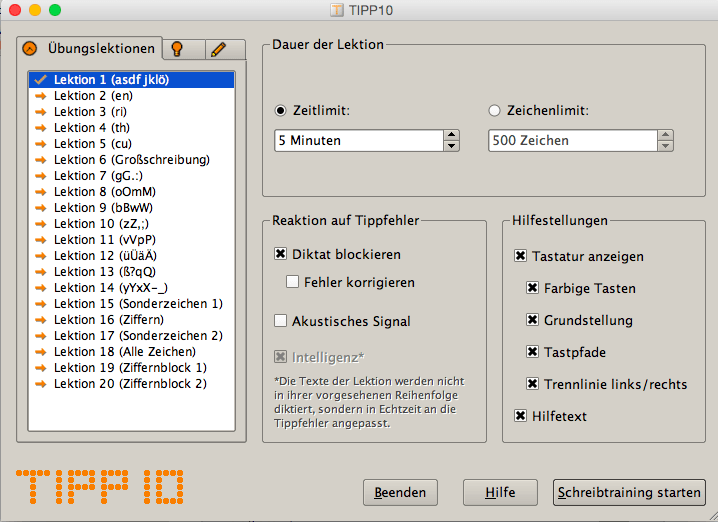
Task: Click the Beenden button
Action: click(400, 493)
